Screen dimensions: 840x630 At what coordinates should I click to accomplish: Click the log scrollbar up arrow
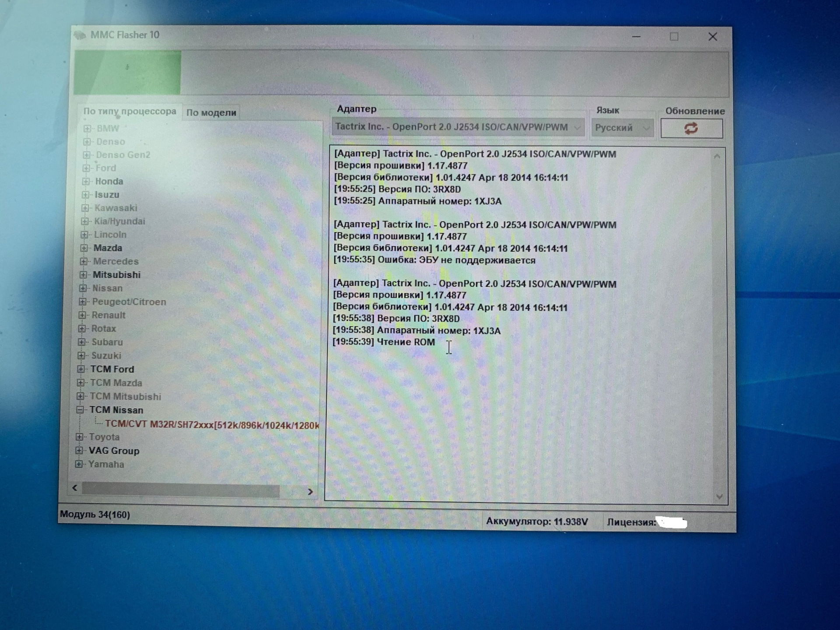717,156
